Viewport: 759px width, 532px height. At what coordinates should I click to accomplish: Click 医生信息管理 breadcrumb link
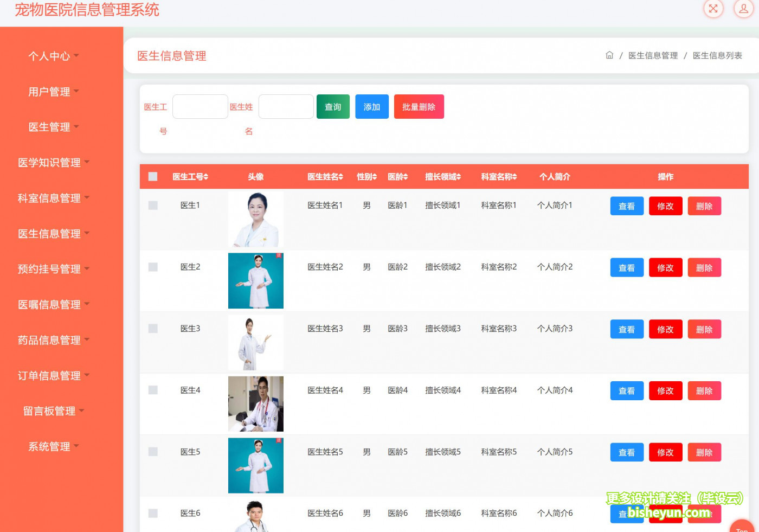pyautogui.click(x=653, y=55)
